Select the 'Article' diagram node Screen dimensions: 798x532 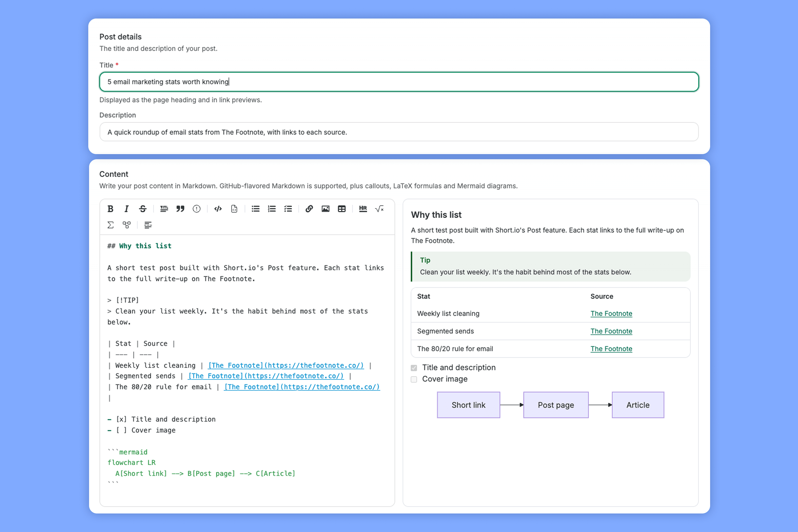[638, 405]
